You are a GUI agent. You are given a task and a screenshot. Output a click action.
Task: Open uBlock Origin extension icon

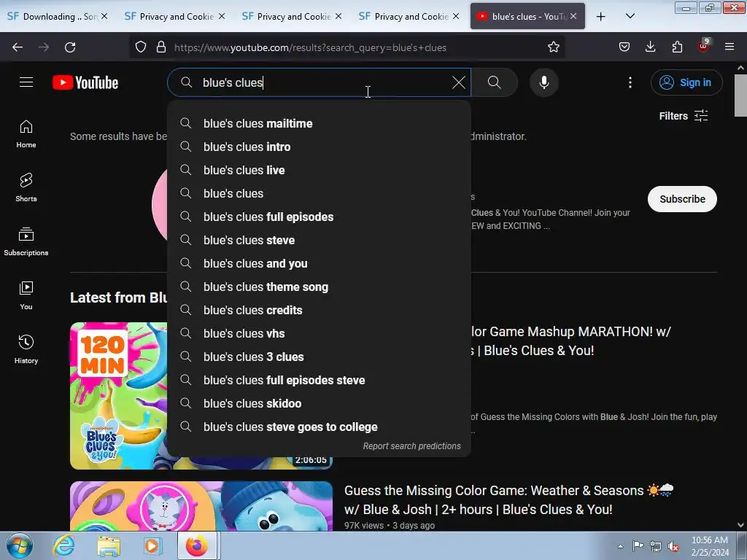tap(703, 46)
